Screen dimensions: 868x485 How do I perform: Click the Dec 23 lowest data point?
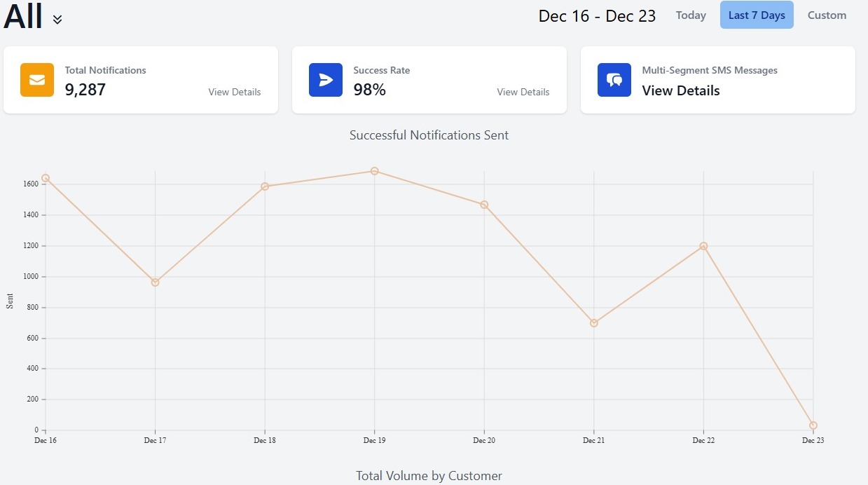click(813, 425)
